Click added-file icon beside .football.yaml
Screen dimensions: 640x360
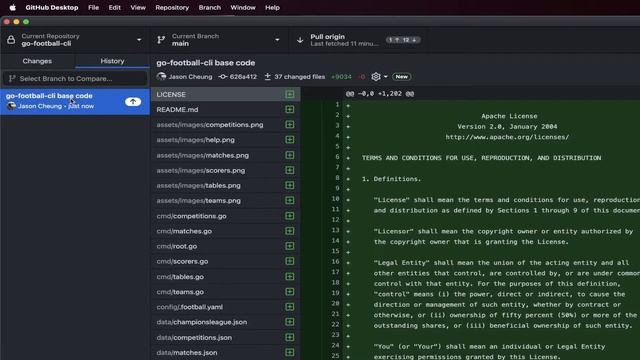coord(290,307)
